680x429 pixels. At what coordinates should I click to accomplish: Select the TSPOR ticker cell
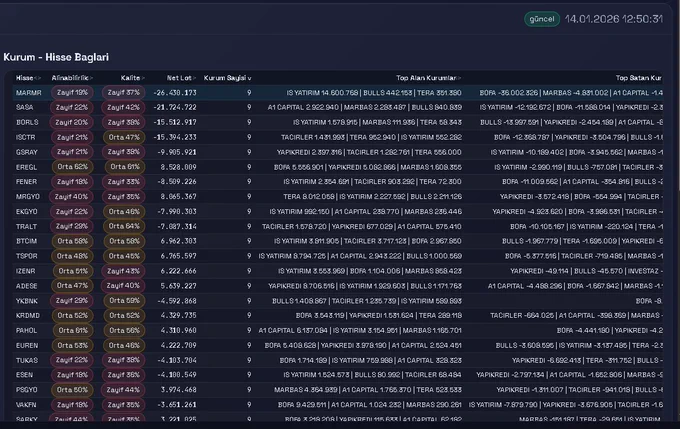pyautogui.click(x=26, y=256)
